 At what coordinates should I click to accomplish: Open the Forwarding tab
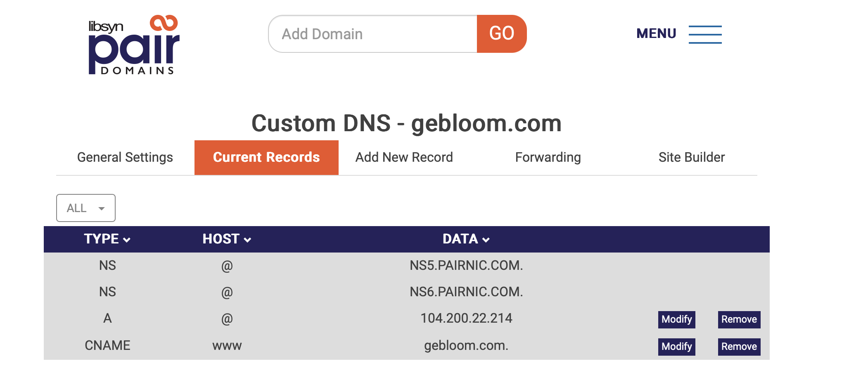point(548,157)
